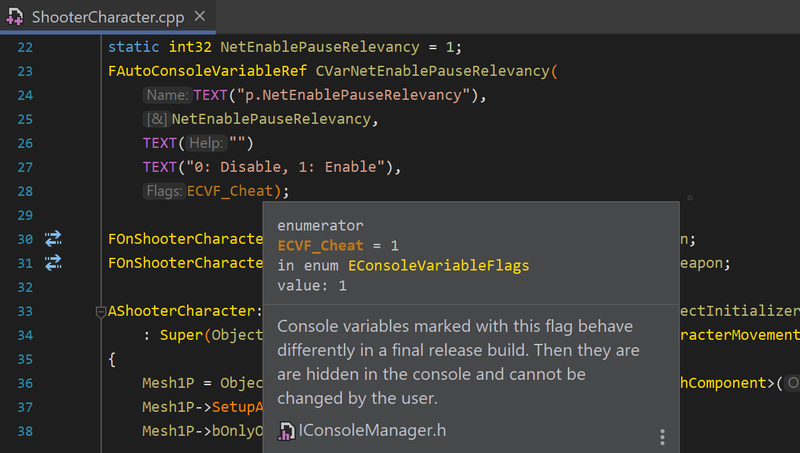Image resolution: width=800 pixels, height=453 pixels.
Task: Click the gutter navigation icon on line 31
Action: (x=53, y=263)
